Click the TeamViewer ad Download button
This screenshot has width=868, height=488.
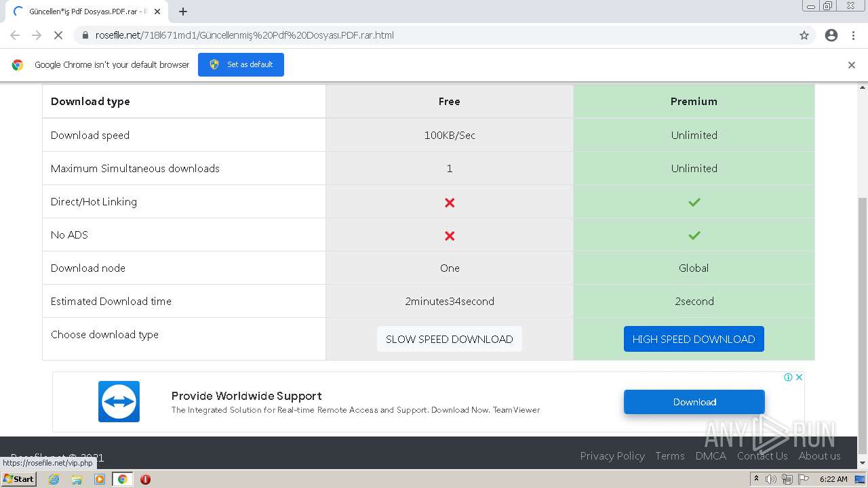coord(694,402)
